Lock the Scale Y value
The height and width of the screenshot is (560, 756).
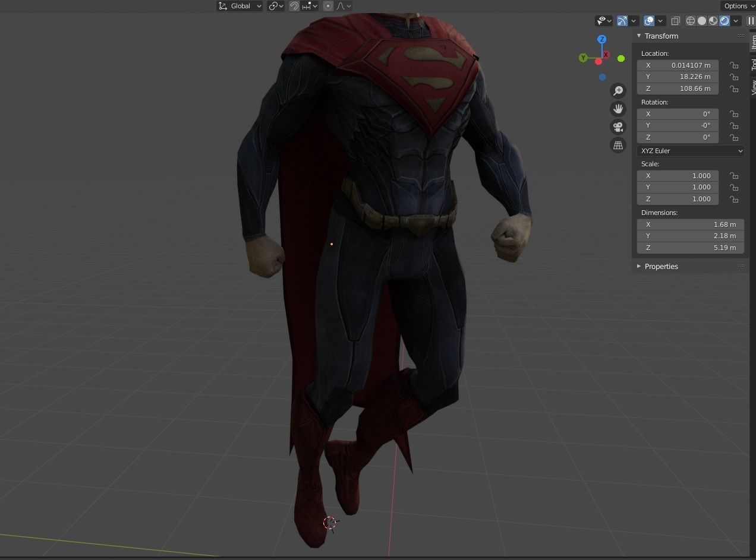pos(734,187)
